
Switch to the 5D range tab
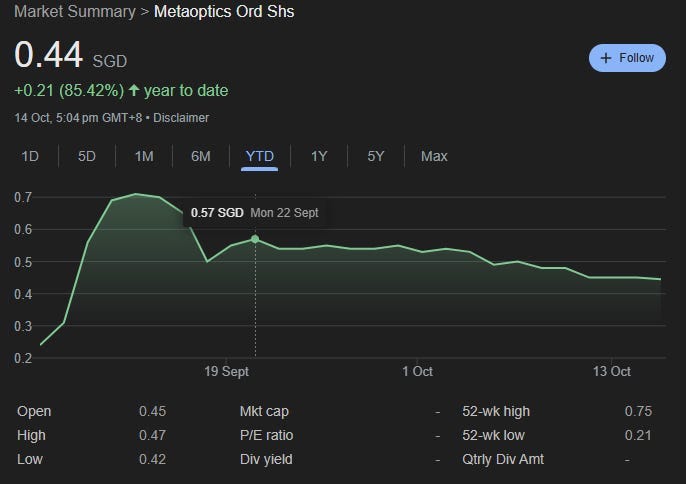87,156
